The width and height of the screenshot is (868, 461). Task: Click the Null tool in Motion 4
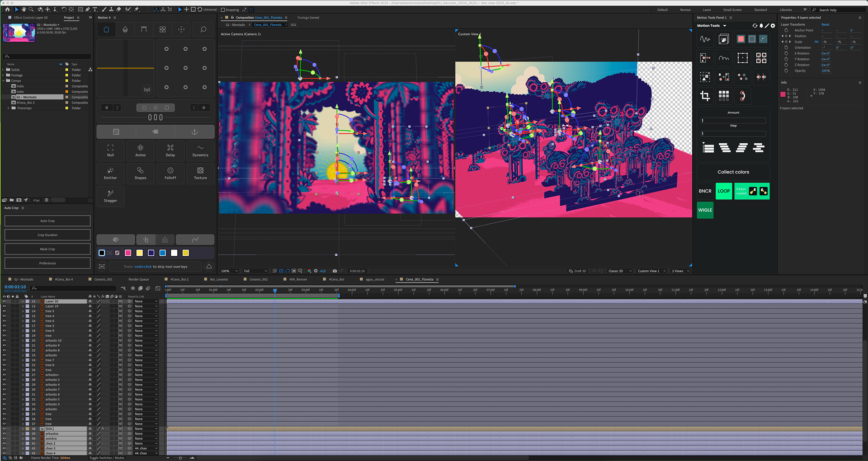click(x=110, y=151)
